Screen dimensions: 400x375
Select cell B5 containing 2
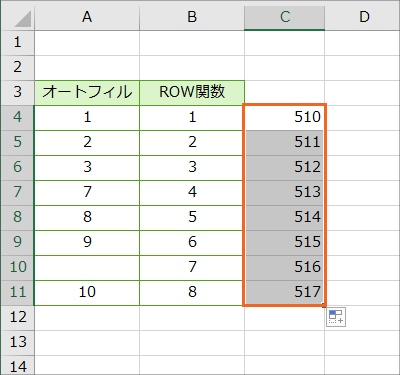pos(192,143)
